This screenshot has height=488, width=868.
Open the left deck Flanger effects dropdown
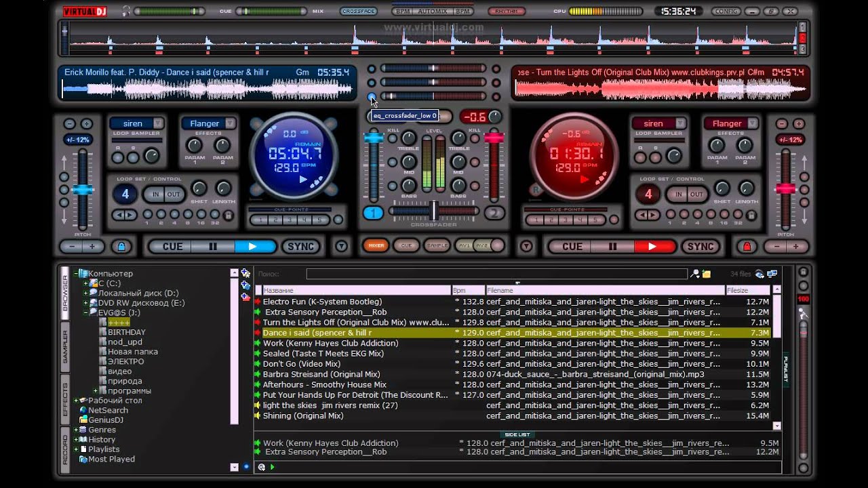tap(230, 123)
